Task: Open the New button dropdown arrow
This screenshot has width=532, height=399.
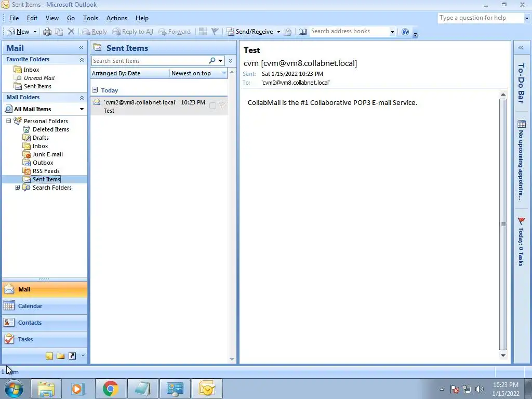Action: pyautogui.click(x=35, y=32)
